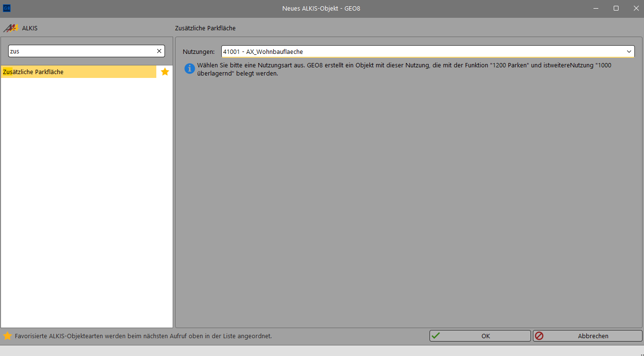Image resolution: width=644 pixels, height=356 pixels.
Task: Click the 'Nutzungen:' label
Action: point(199,51)
